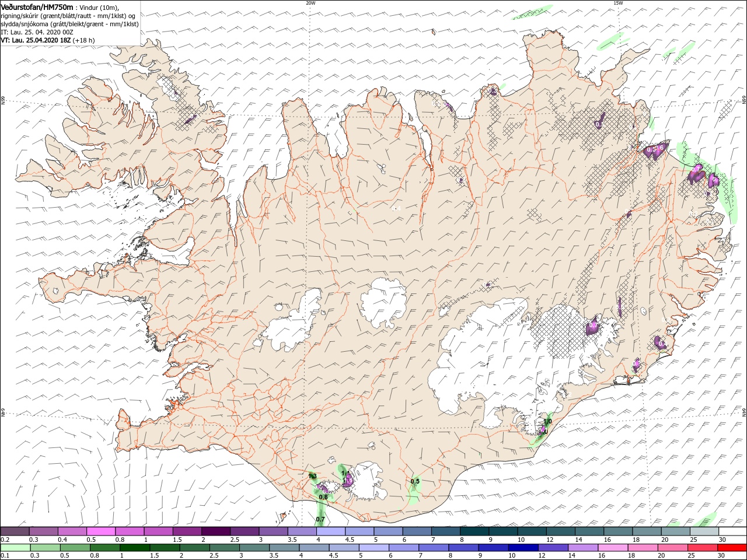747x560 pixels.
Task: Pick the 6 swatch in lower rain legend
Action: (403, 548)
